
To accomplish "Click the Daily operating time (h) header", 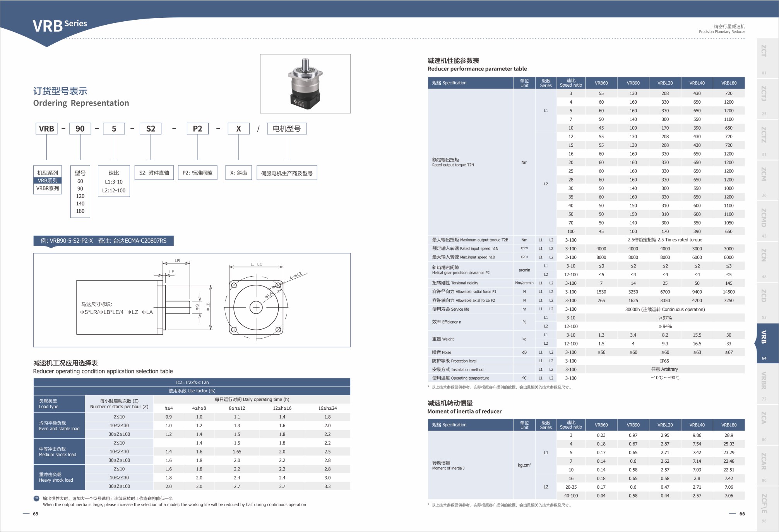I will tap(252, 400).
